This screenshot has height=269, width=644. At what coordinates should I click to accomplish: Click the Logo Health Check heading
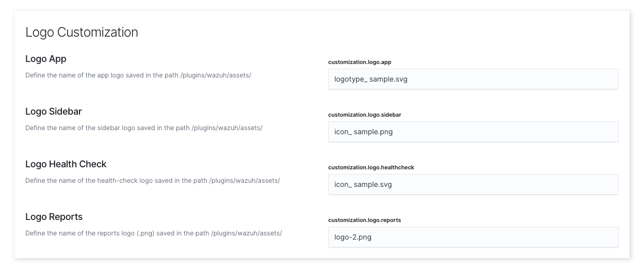(x=66, y=164)
